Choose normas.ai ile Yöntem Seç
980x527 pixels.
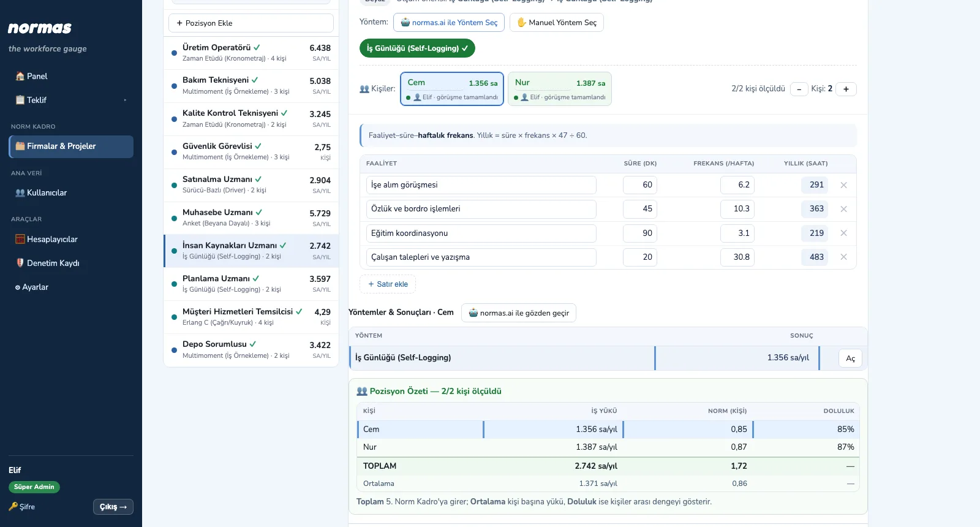pyautogui.click(x=449, y=23)
